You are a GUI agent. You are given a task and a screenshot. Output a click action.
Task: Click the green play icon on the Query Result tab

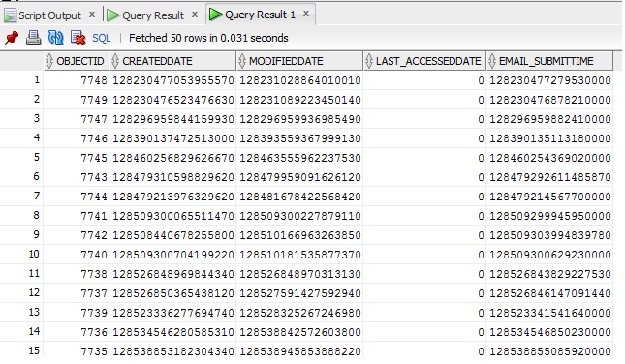point(113,15)
